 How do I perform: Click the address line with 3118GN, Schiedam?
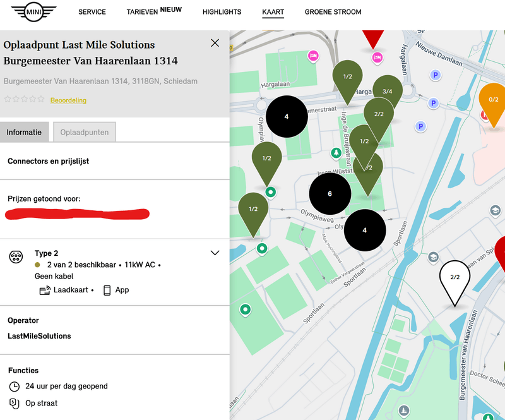[x=100, y=81]
